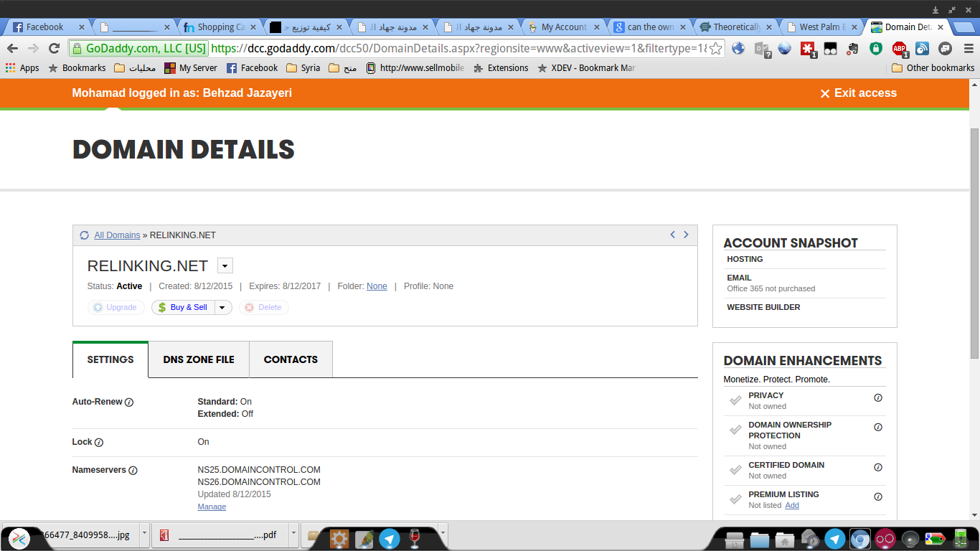Click Manage under nameservers
The width and height of the screenshot is (980, 551).
[212, 507]
